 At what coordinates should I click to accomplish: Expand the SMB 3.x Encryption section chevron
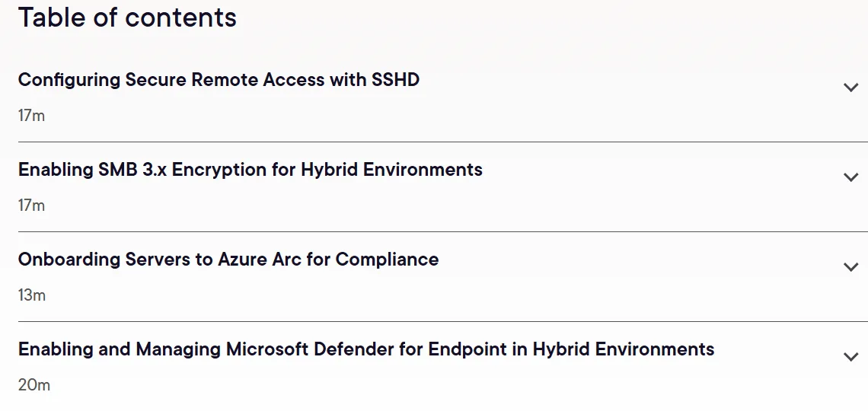pos(850,177)
